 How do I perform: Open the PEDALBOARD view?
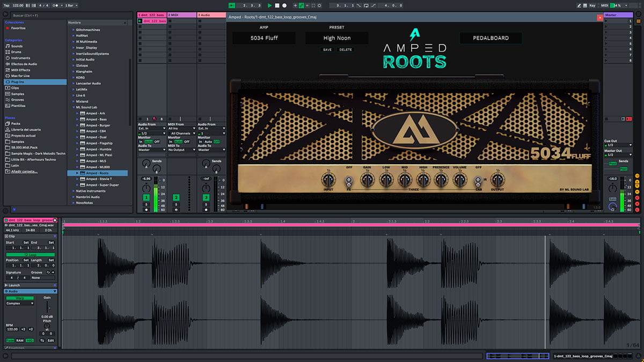point(491,38)
